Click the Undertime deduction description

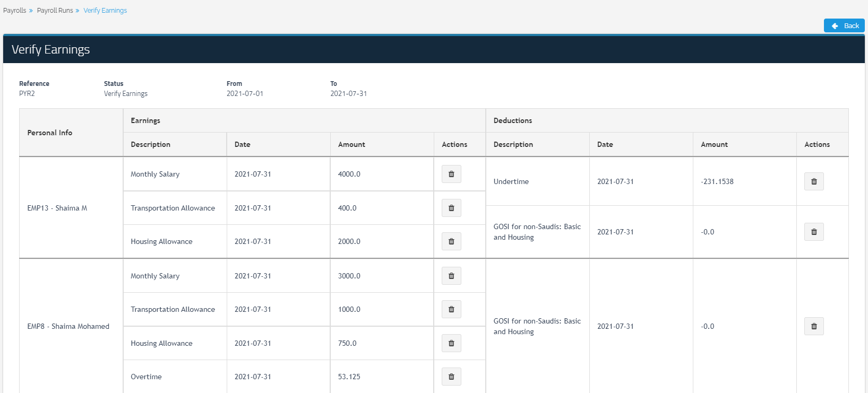coord(511,181)
